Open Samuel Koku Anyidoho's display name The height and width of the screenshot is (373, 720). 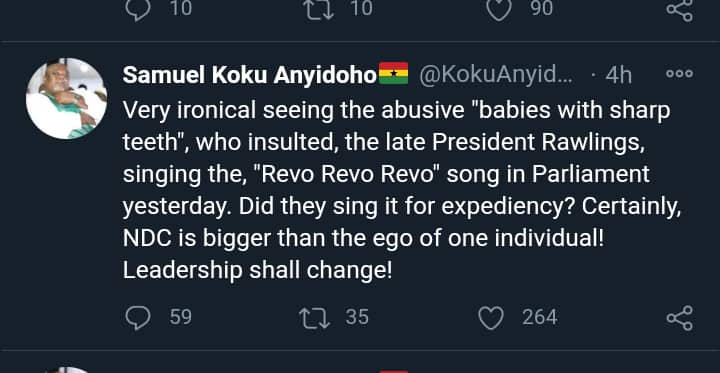pos(250,75)
